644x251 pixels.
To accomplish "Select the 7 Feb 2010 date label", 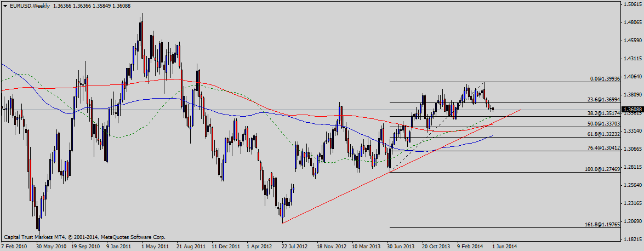I will (x=14, y=247).
